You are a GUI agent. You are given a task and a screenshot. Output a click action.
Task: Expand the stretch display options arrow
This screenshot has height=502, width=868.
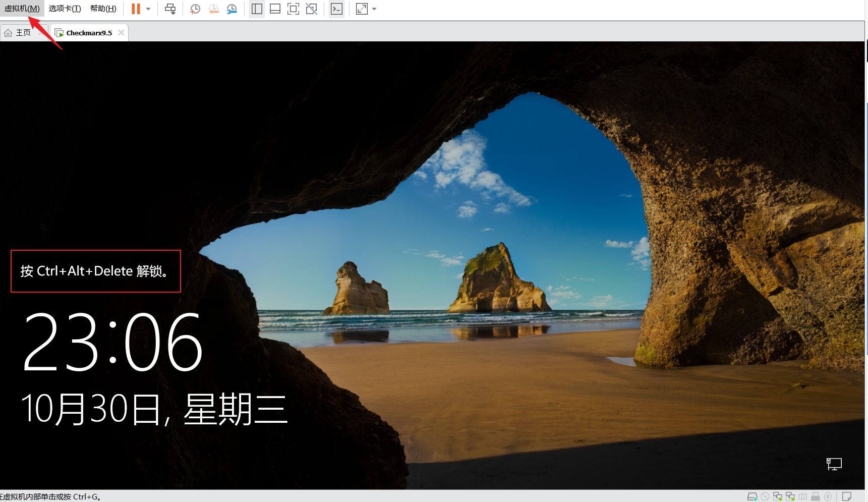click(x=374, y=9)
